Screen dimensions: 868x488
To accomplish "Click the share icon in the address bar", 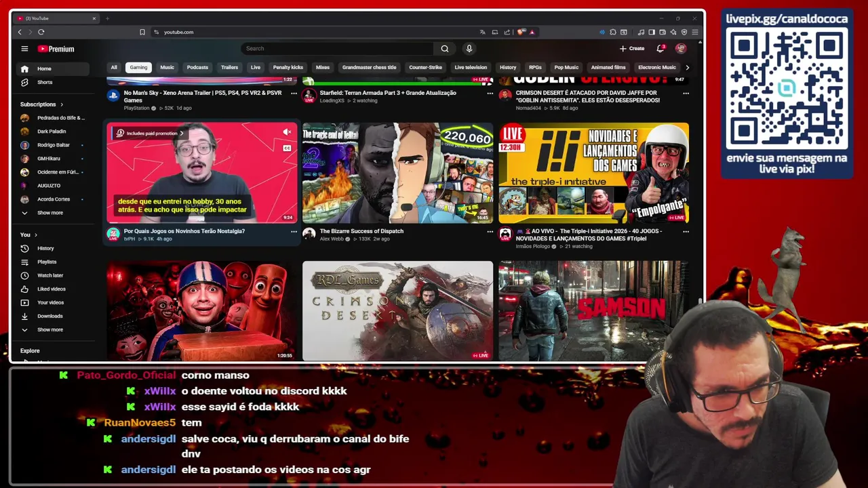I will (x=507, y=32).
